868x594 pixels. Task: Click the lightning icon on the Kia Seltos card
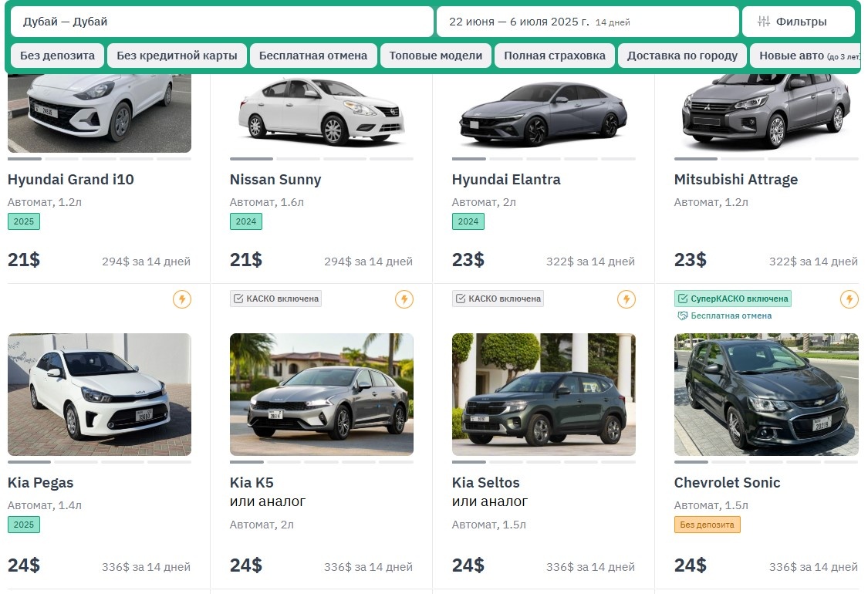coord(627,299)
